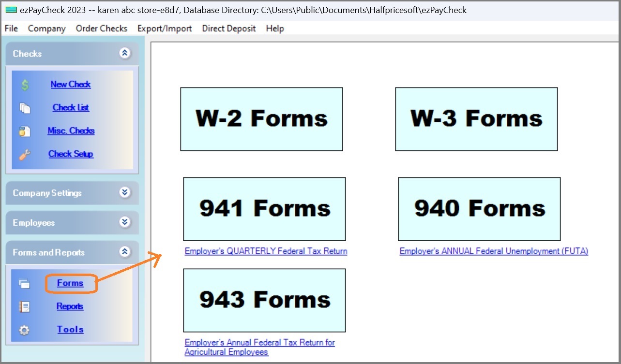
Task: Open the Direct Deposit menu
Action: point(228,29)
